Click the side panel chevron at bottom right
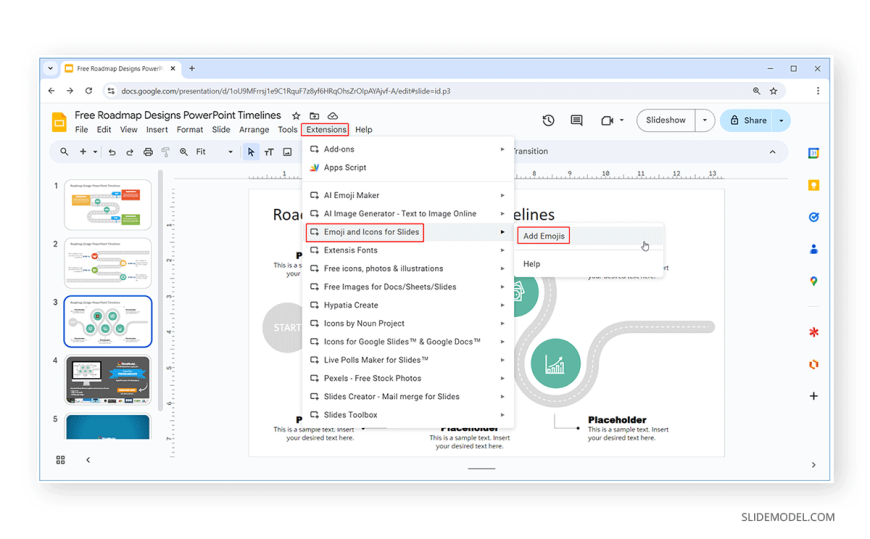The width and height of the screenshot is (870, 539). pyautogui.click(x=813, y=465)
